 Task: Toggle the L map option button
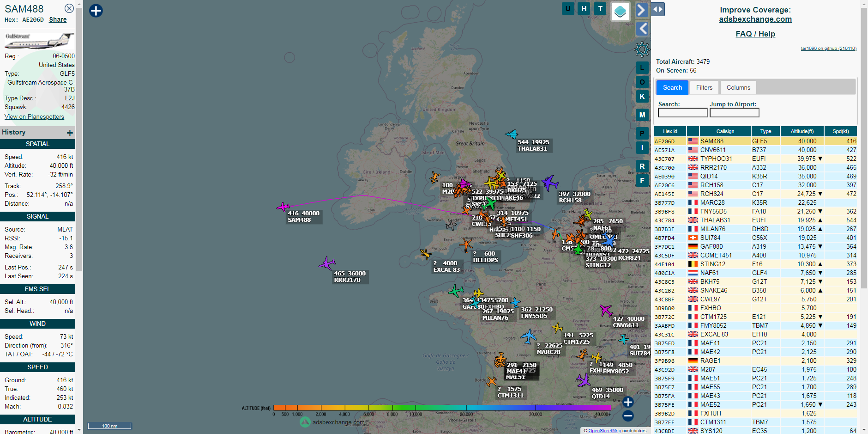pyautogui.click(x=642, y=68)
